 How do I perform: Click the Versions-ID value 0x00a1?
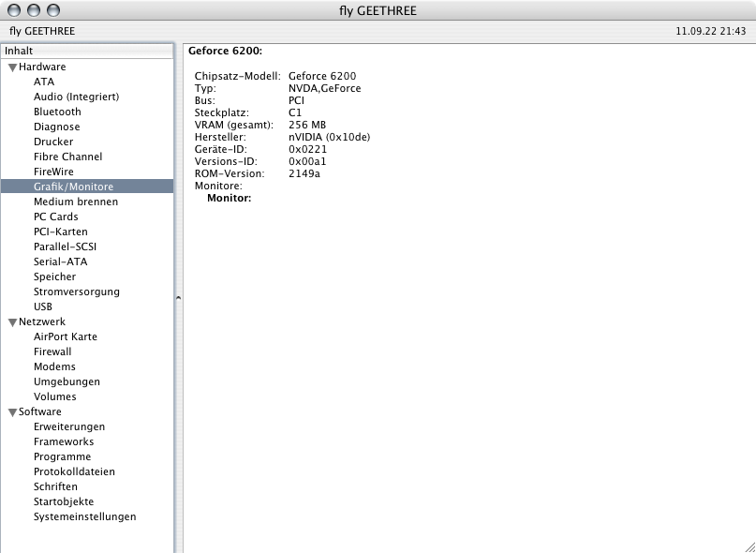pyautogui.click(x=307, y=161)
